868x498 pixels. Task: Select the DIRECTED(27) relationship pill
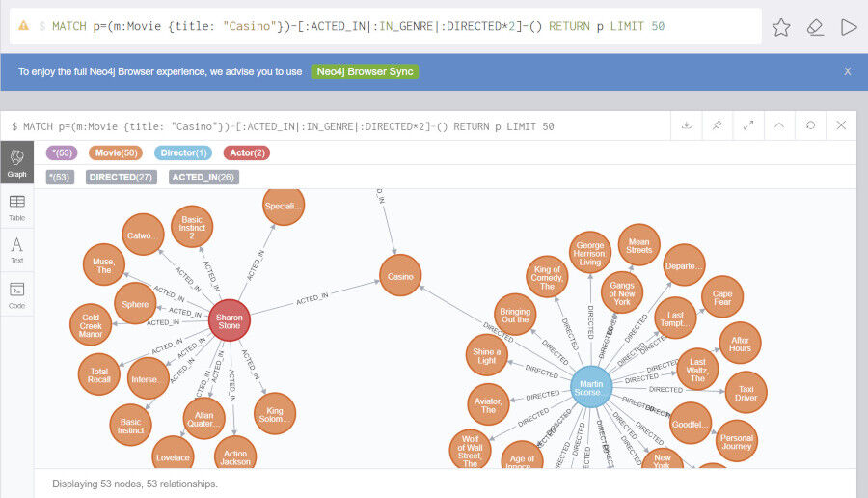click(x=122, y=178)
